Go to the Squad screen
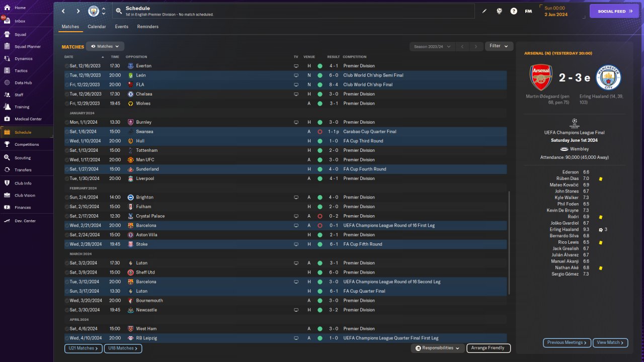The image size is (644, 362). pyautogui.click(x=20, y=35)
